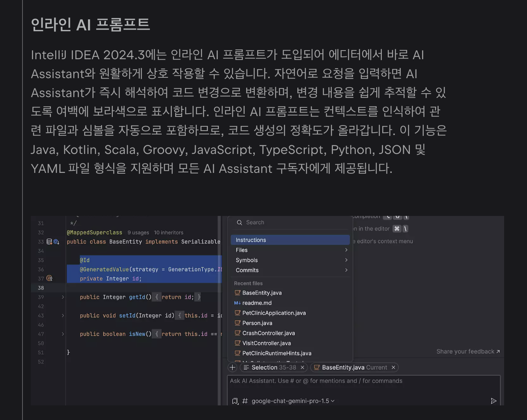Click the markdown icon beside readme.md
This screenshot has height=420, width=527.
point(237,303)
